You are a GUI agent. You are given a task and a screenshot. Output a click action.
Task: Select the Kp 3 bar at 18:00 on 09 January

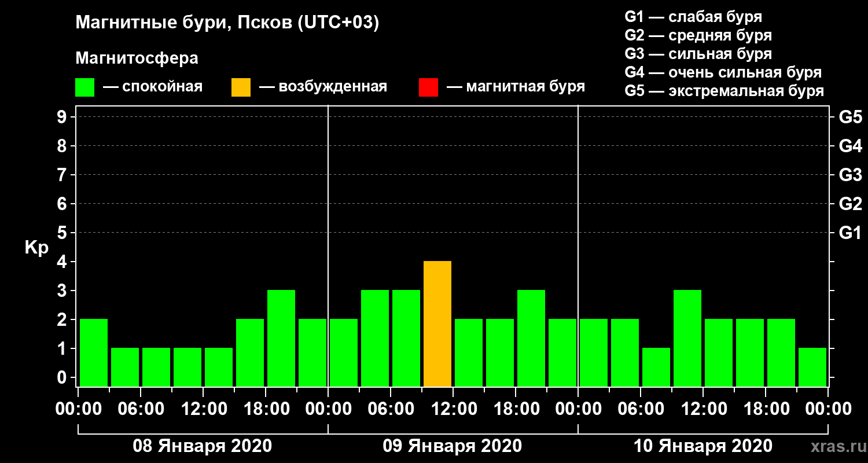[531, 339]
